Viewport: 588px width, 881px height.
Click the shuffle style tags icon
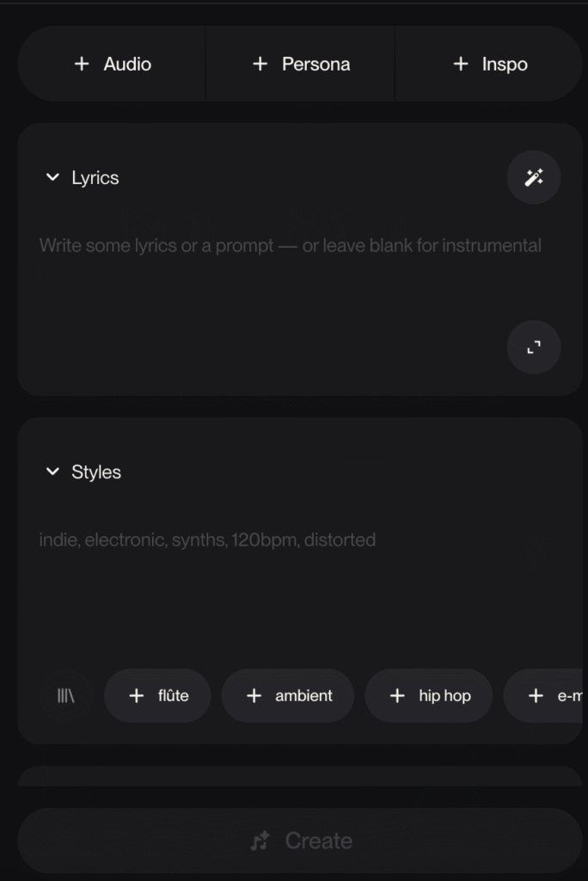66,695
